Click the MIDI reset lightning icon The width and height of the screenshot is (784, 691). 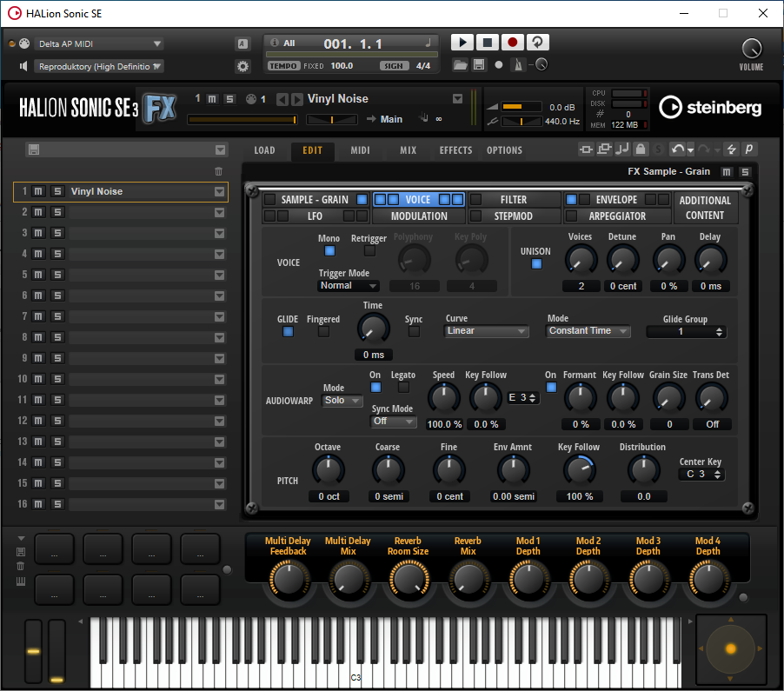coord(732,149)
